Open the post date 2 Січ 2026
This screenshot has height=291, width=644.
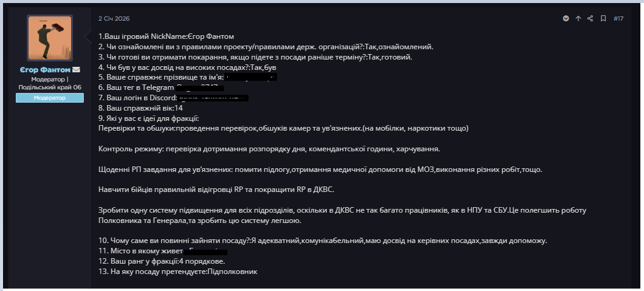(114, 18)
